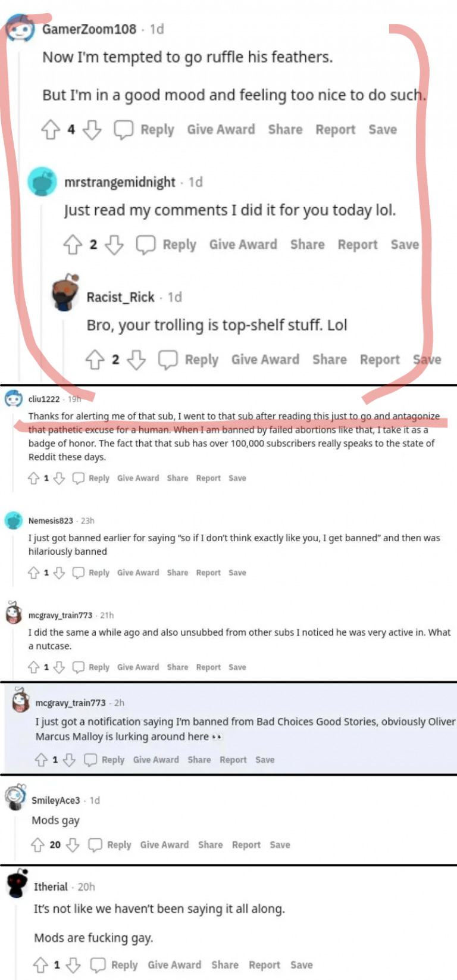Open username link cliu1222
The image size is (457, 980).
44,399
